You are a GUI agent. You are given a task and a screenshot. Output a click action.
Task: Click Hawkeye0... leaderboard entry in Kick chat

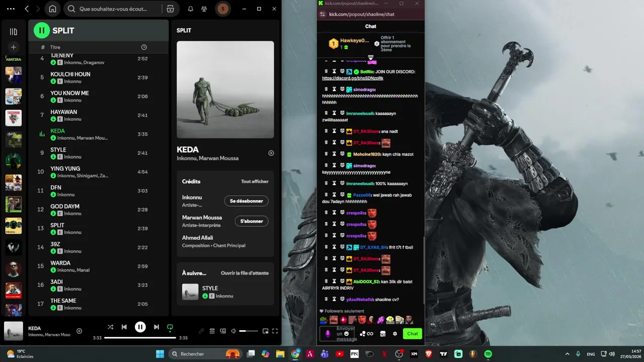[x=349, y=43]
